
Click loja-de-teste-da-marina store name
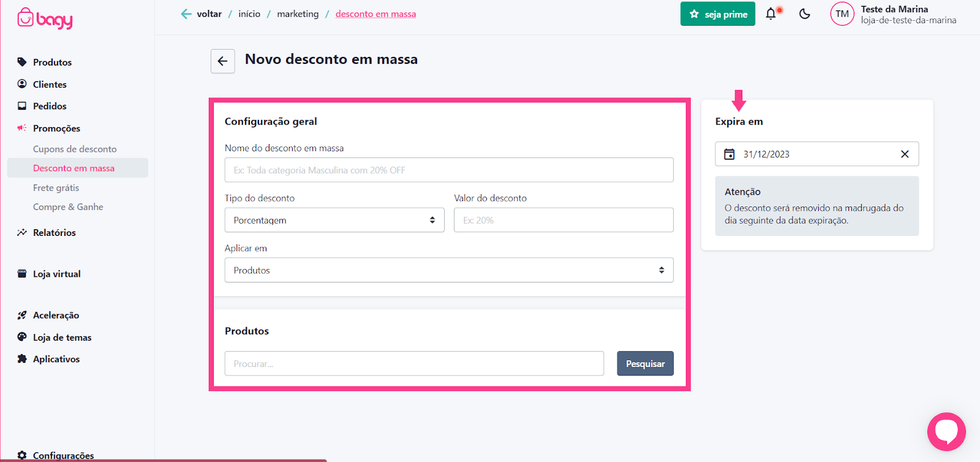[x=908, y=20]
